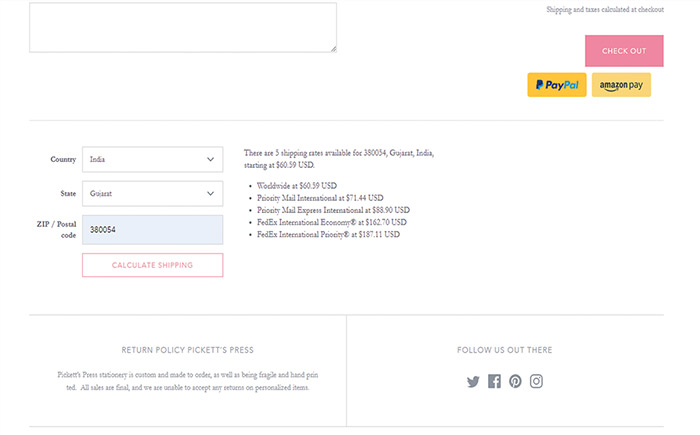Pick FedEx International Priority at $187.11

pos(328,234)
